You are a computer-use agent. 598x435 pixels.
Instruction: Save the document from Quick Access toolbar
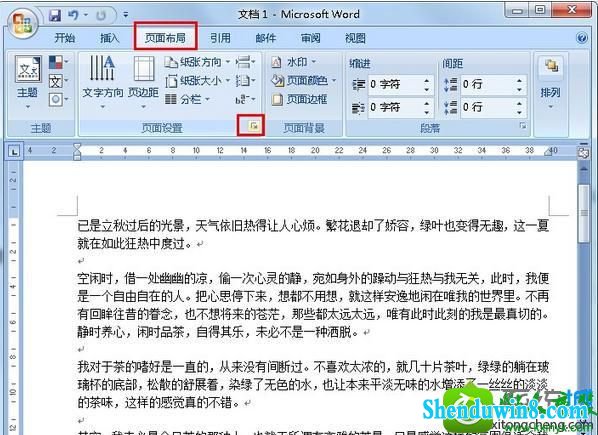[x=55, y=15]
